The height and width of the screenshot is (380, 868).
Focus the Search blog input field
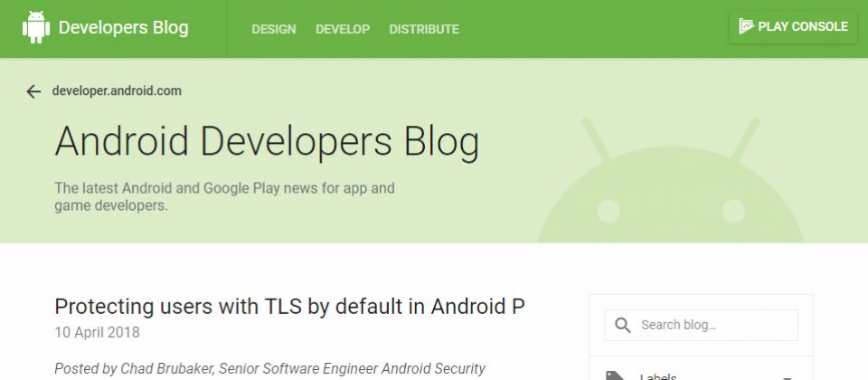tap(701, 325)
